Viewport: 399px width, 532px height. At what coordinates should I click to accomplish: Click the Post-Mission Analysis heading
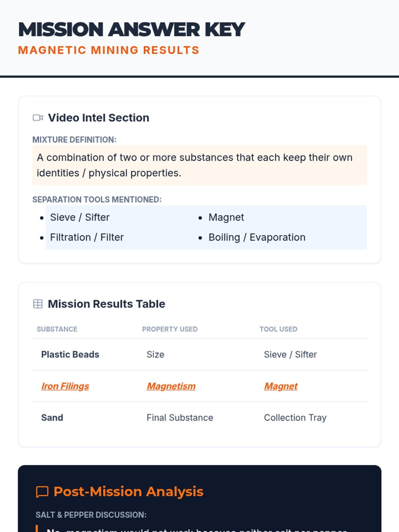(128, 492)
